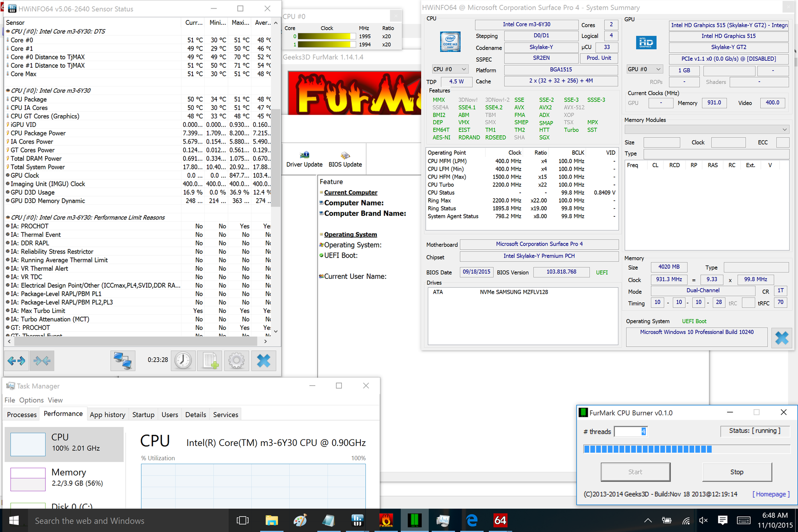Click the blue X close-sensors icon in Sensor Status

pos(264,361)
